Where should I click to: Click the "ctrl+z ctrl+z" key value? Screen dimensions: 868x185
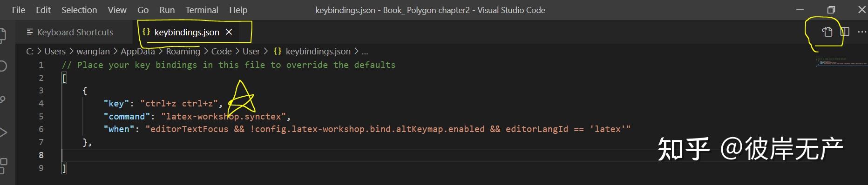(x=179, y=103)
